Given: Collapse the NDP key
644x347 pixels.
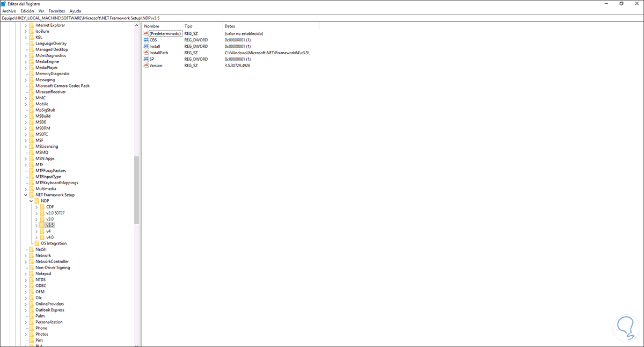Looking at the screenshot, I should click(x=31, y=201).
